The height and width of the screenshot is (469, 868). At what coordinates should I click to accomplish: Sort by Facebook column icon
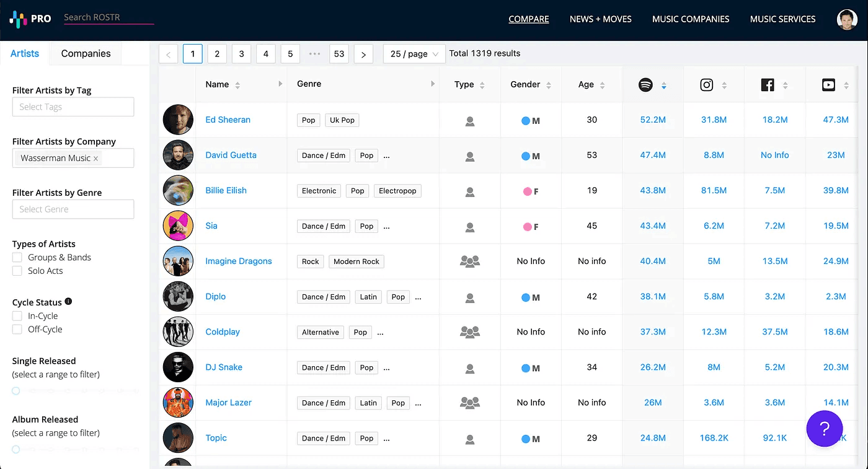coord(768,85)
